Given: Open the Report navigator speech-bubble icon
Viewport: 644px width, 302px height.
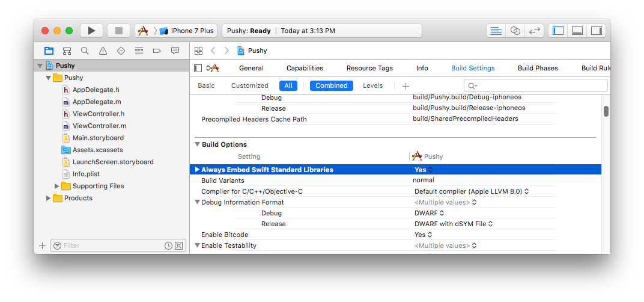Looking at the screenshot, I should tap(175, 51).
